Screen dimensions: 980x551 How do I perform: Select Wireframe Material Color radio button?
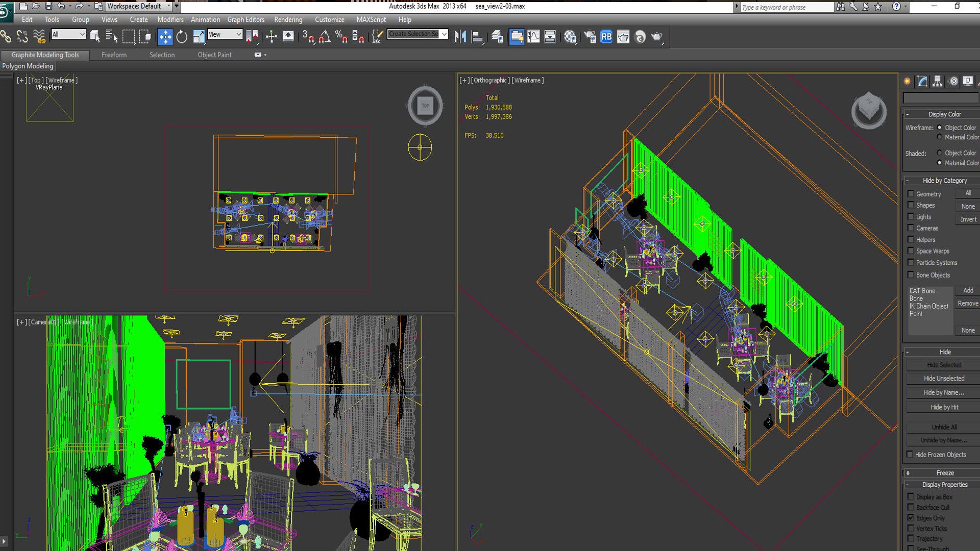[x=939, y=137]
